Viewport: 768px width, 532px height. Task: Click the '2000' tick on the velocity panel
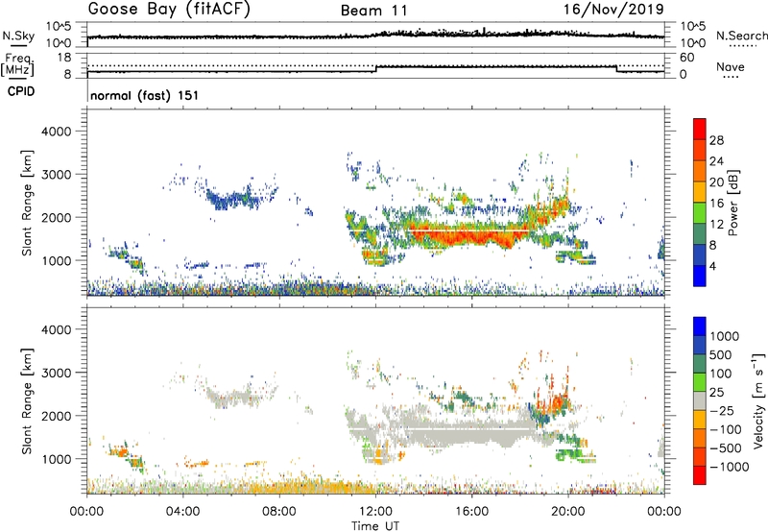[x=56, y=416]
